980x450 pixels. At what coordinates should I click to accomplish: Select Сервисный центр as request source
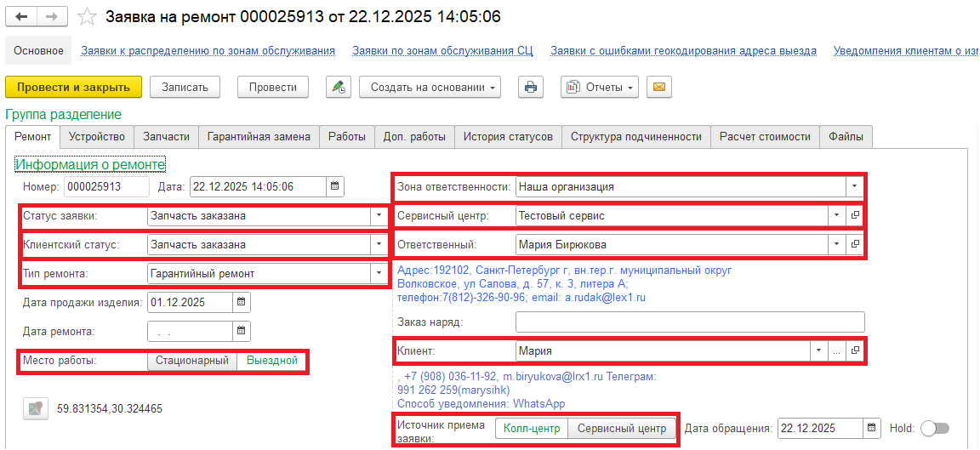[622, 429]
